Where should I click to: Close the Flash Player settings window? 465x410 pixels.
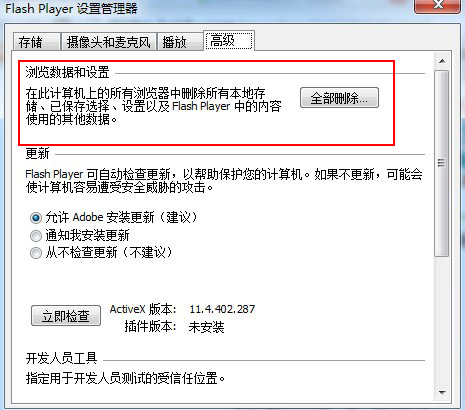[x=439, y=6]
